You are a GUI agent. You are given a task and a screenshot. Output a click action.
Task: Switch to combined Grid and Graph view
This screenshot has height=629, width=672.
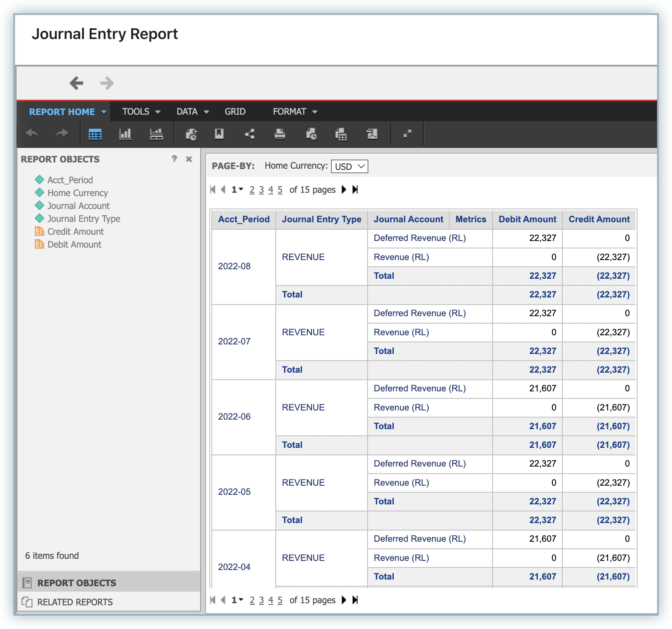[156, 134]
